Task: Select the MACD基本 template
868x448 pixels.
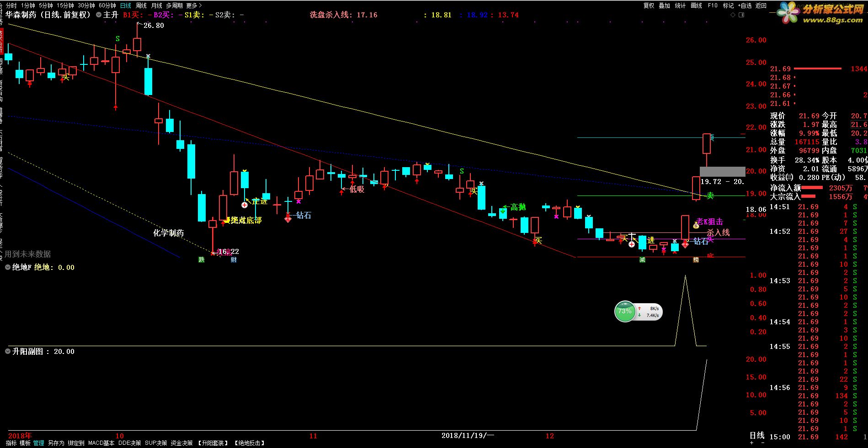Action: coord(101,443)
